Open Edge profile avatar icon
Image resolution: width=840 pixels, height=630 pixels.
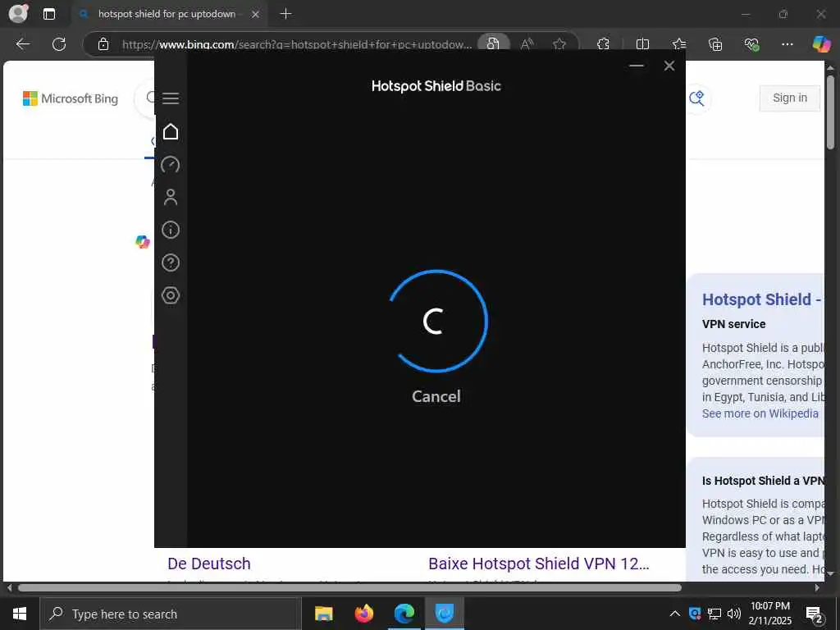(x=18, y=14)
